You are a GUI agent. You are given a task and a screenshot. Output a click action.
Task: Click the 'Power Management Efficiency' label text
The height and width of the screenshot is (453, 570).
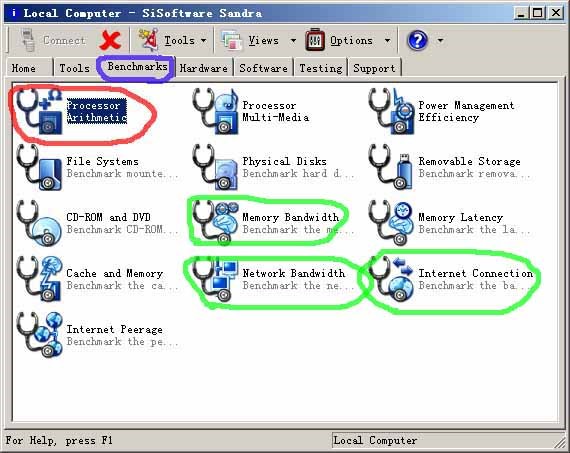[x=466, y=111]
